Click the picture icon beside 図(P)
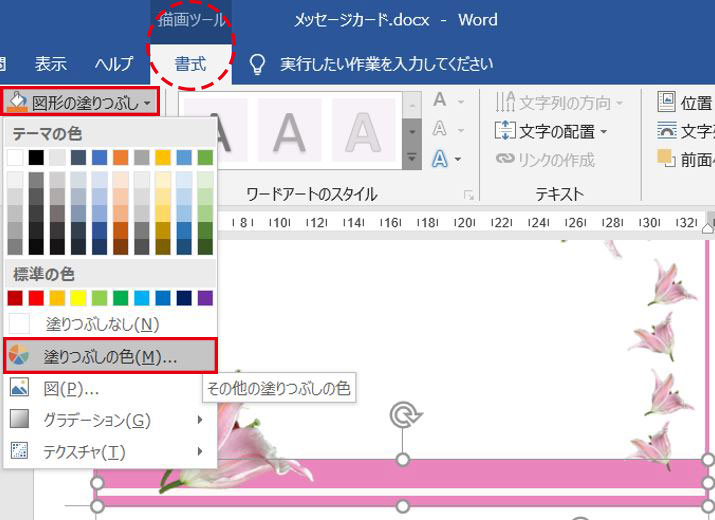The width and height of the screenshot is (715, 520). 19,387
